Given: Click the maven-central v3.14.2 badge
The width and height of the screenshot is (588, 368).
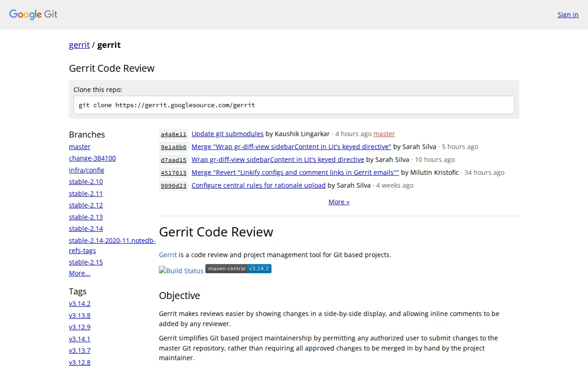Looking at the screenshot, I should 238,269.
